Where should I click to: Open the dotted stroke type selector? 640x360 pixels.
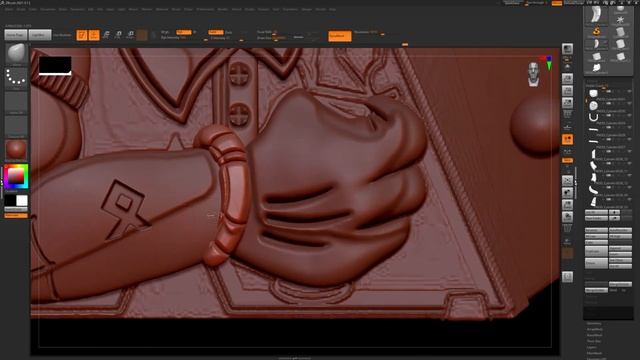point(16,78)
